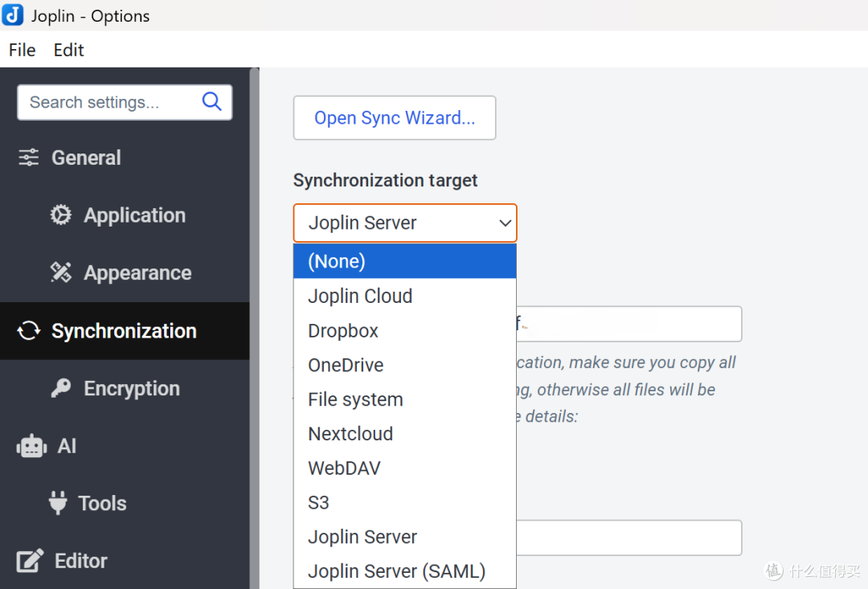This screenshot has width=868, height=589.
Task: Click the Appearance pencil-ruler icon
Action: [x=61, y=273]
